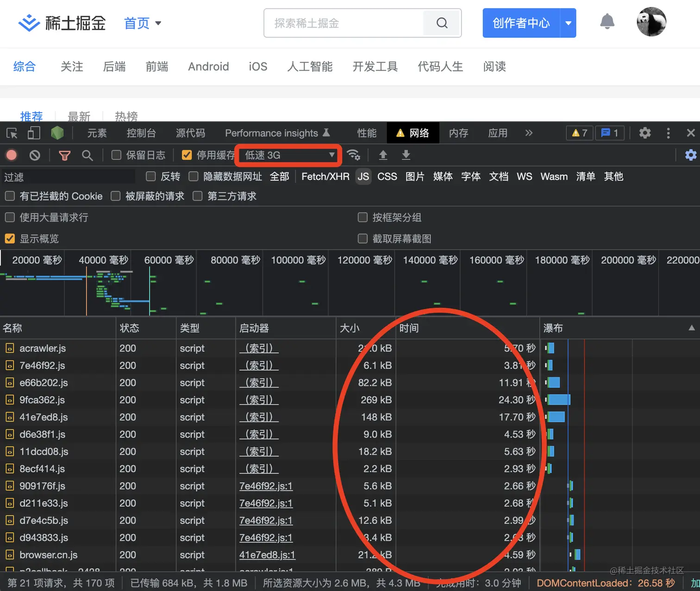Viewport: 700px width, 591px height.
Task: Click the Juejin logo icon
Action: pos(29,23)
